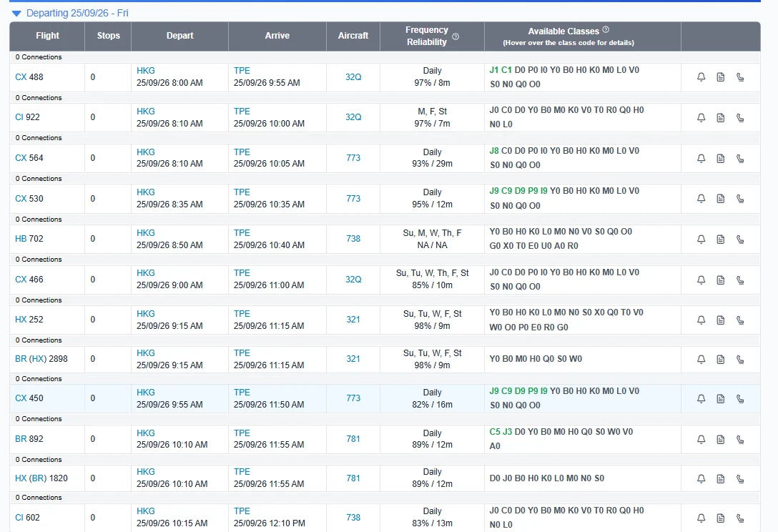Image resolution: width=778 pixels, height=532 pixels.
Task: Set an alert bell for CI 922
Action: tap(701, 117)
